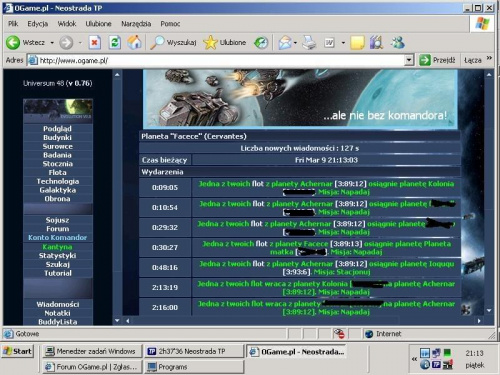500x375 pixels.
Task: Open the mail envelope toolbar icon
Action: (285, 43)
